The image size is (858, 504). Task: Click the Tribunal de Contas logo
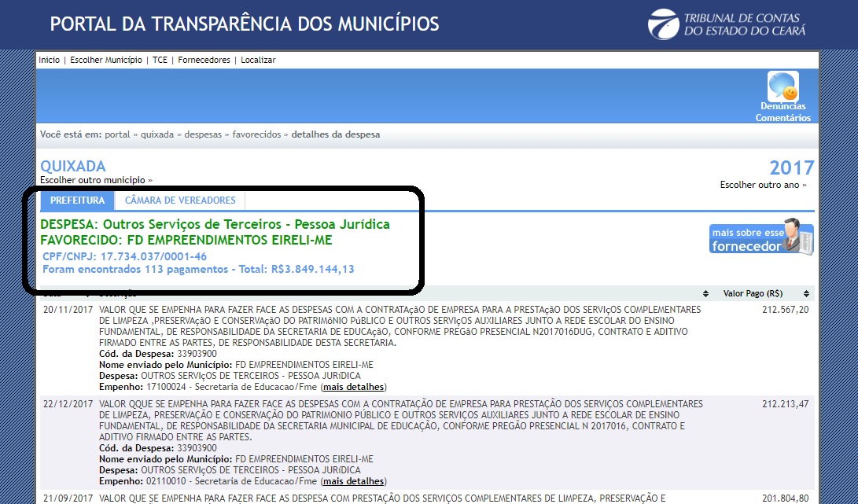click(726, 24)
